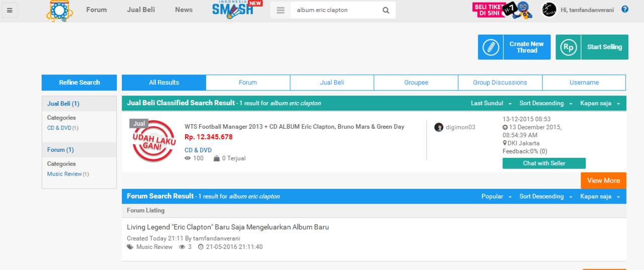
Task: Click the orange View More button
Action: click(603, 181)
